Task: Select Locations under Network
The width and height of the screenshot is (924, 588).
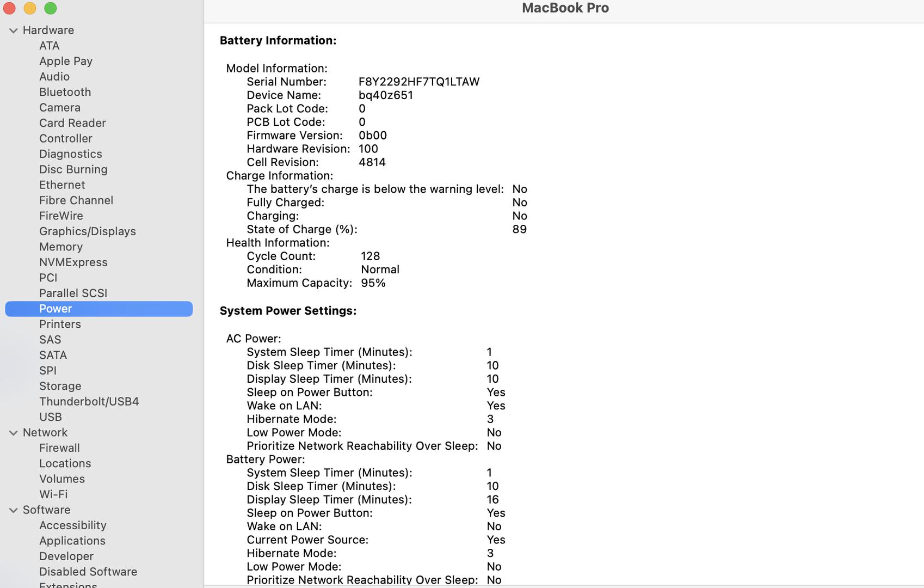Action: click(x=65, y=463)
